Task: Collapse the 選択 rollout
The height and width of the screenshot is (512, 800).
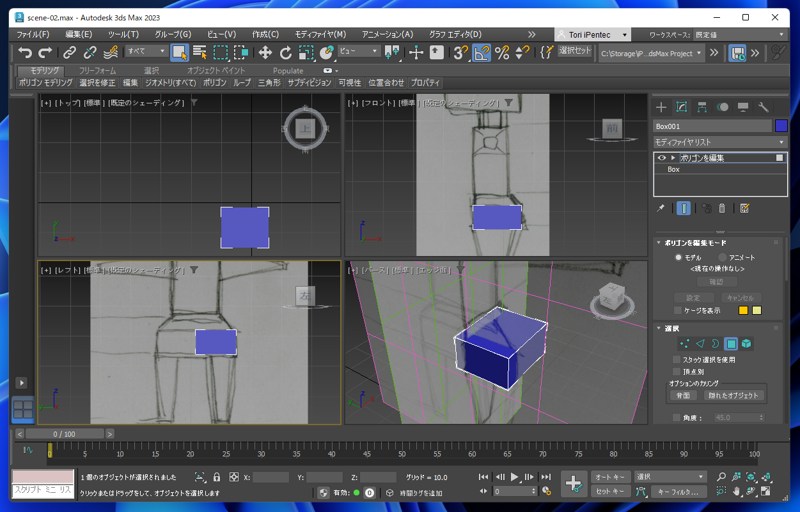Action: 659,328
